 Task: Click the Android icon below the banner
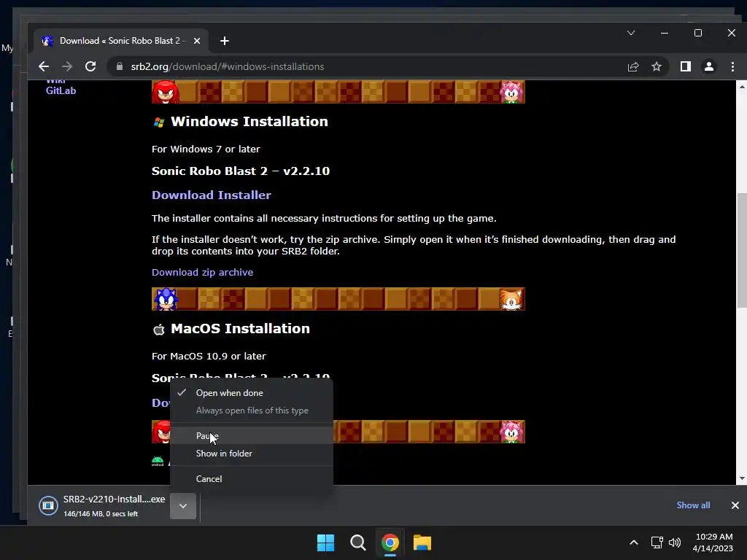158,461
